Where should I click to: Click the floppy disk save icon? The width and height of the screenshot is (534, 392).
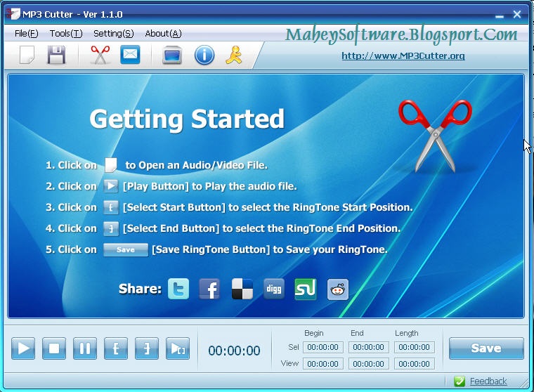(x=56, y=55)
